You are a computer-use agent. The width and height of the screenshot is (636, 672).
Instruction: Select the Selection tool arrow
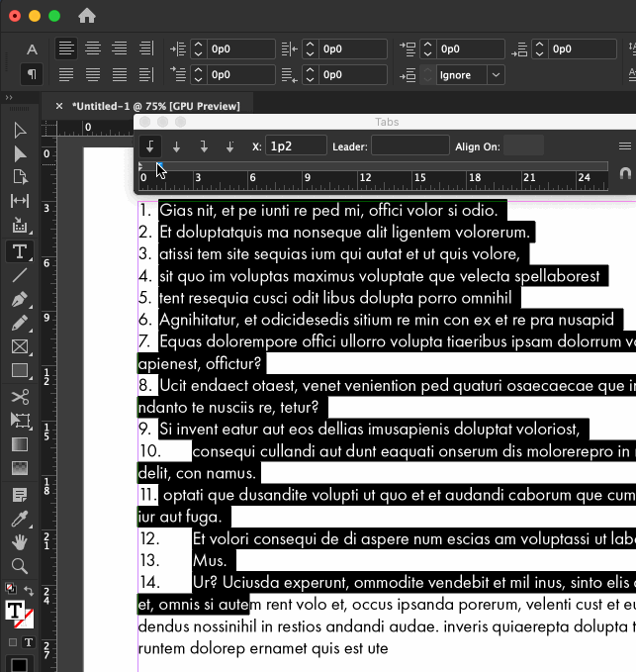click(20, 131)
